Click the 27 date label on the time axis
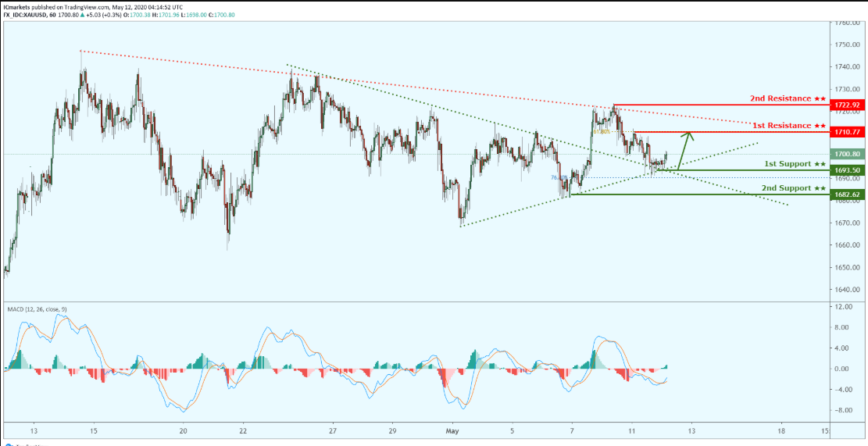The image size is (868, 446). 333,430
